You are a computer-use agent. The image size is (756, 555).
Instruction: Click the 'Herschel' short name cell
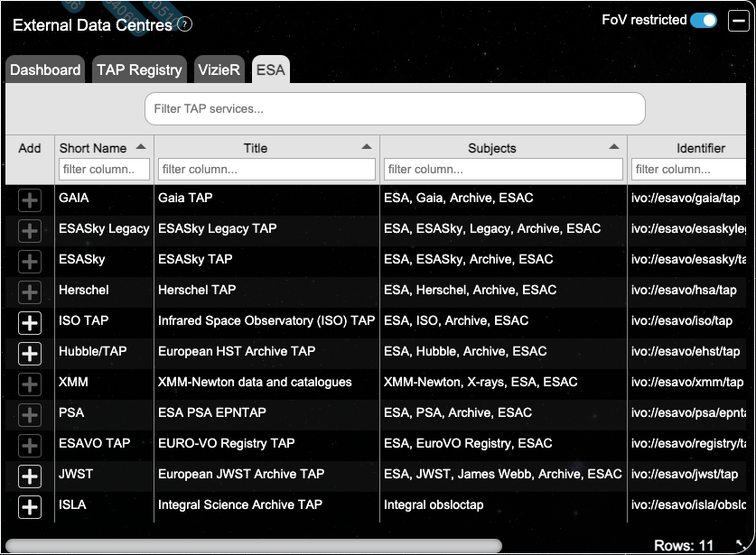click(104, 290)
